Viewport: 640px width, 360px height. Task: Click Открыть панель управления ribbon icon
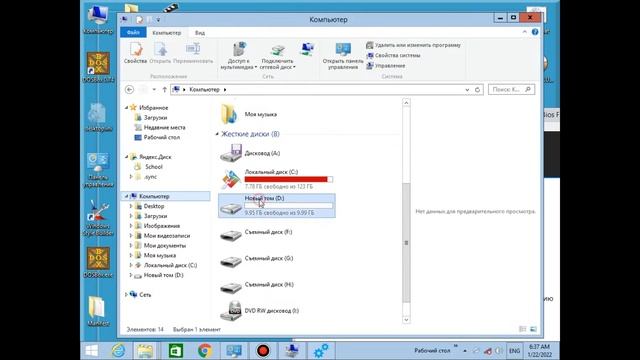click(x=343, y=56)
